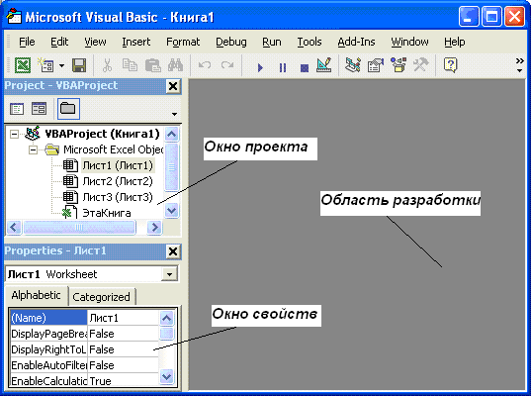Select Лист3 (Лист3) in project tree
The width and height of the screenshot is (532, 396).
[x=118, y=197]
